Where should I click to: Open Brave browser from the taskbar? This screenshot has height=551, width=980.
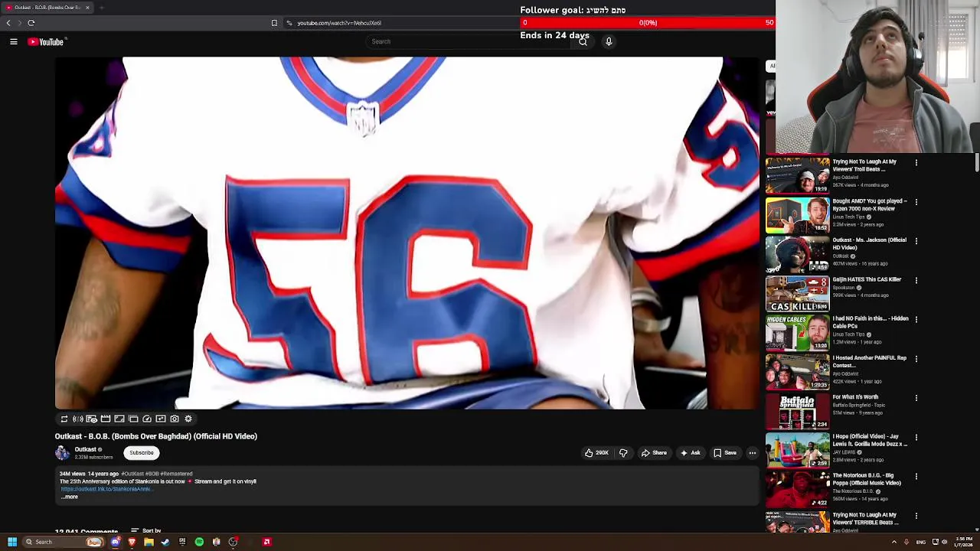[x=132, y=542]
